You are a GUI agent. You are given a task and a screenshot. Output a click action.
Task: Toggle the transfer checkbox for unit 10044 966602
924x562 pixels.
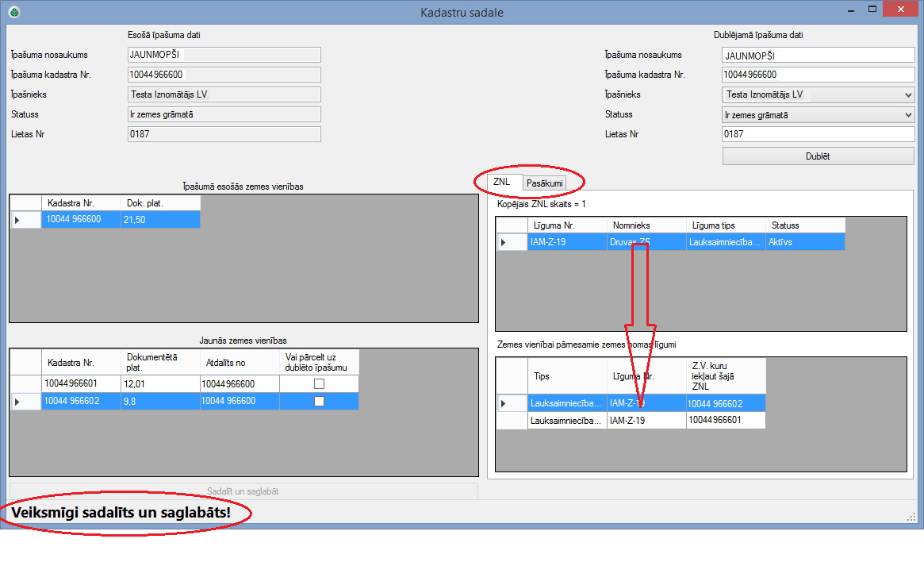coord(319,402)
